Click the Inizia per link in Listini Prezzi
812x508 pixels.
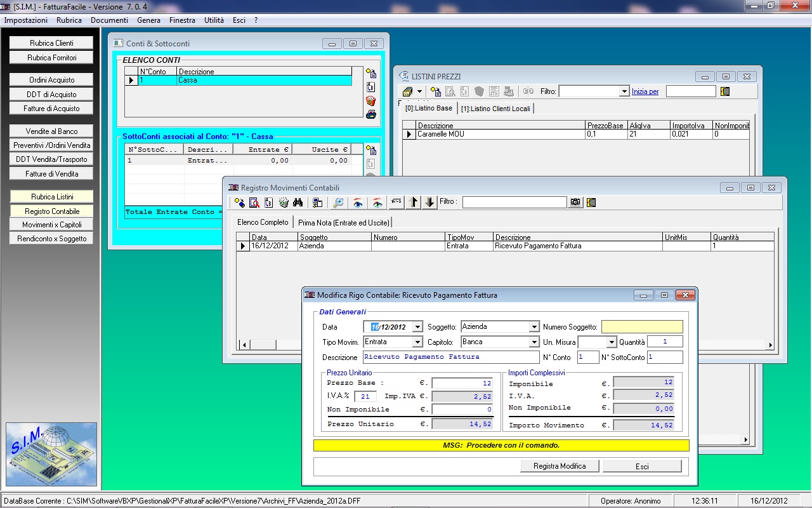pyautogui.click(x=645, y=92)
